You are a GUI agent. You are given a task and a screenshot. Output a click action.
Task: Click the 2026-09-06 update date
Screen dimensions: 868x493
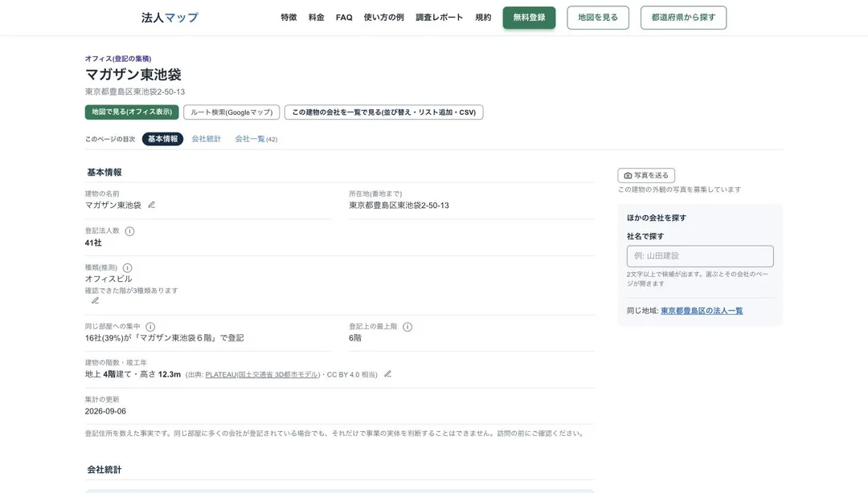pos(105,411)
